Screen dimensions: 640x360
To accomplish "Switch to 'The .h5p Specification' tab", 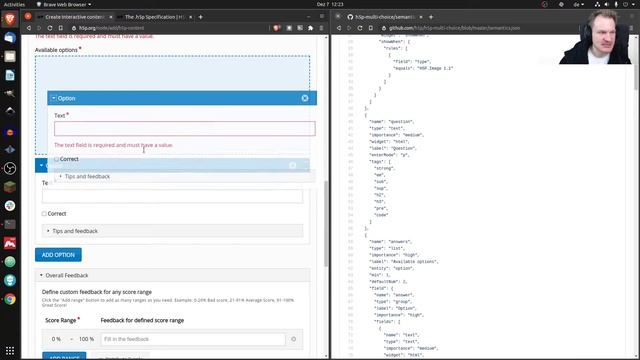I will tap(154, 17).
